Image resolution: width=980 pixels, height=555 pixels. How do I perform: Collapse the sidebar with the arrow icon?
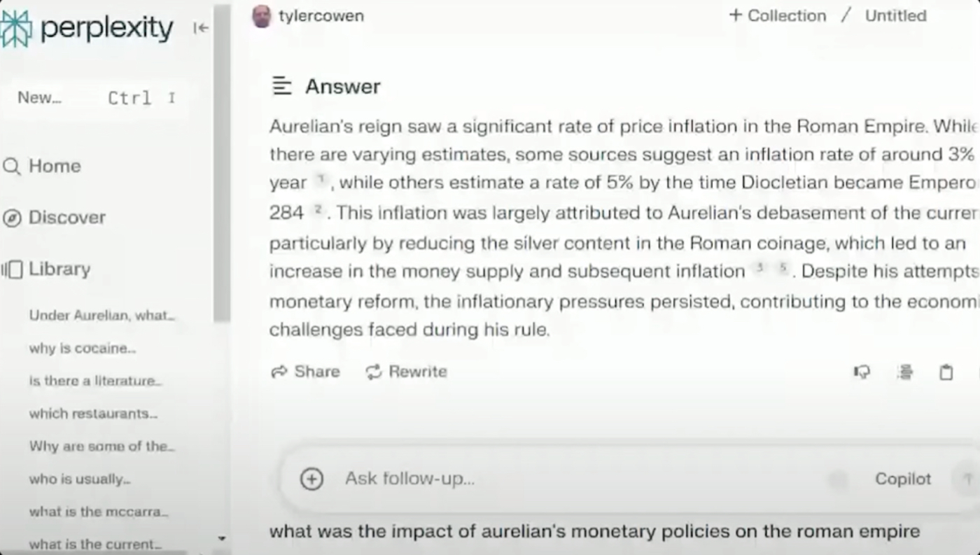(x=201, y=28)
